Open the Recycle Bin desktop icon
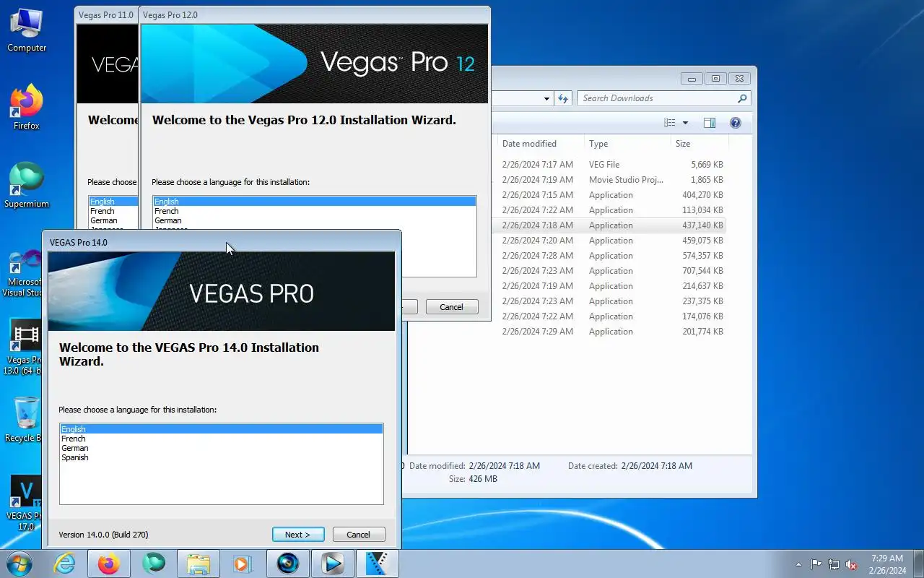This screenshot has width=924, height=578. point(22,419)
